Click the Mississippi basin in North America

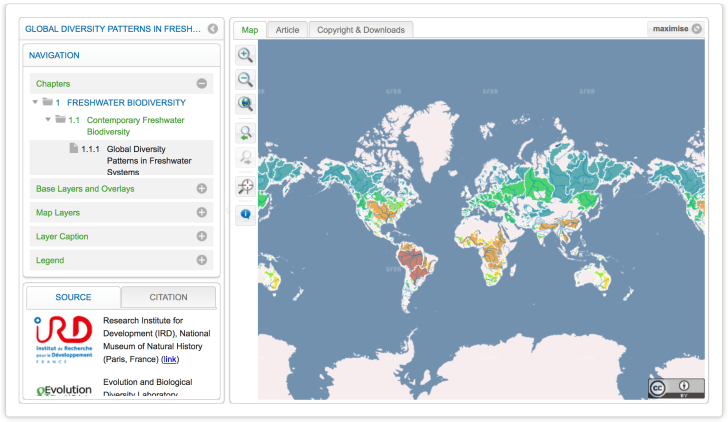(384, 210)
